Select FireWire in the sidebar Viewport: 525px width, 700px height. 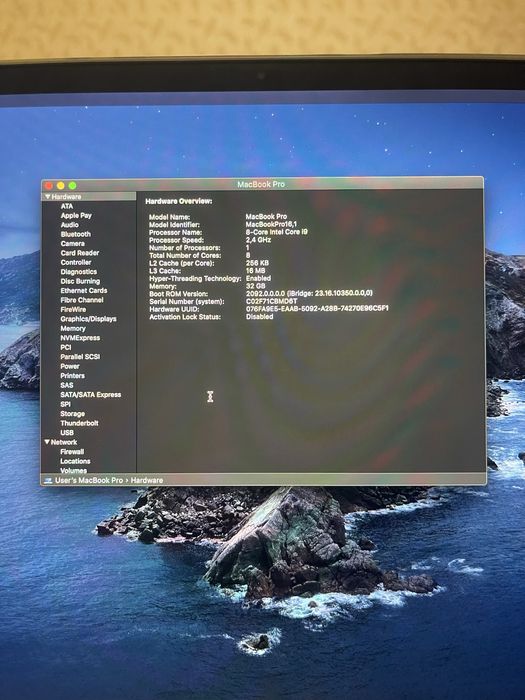tap(73, 309)
